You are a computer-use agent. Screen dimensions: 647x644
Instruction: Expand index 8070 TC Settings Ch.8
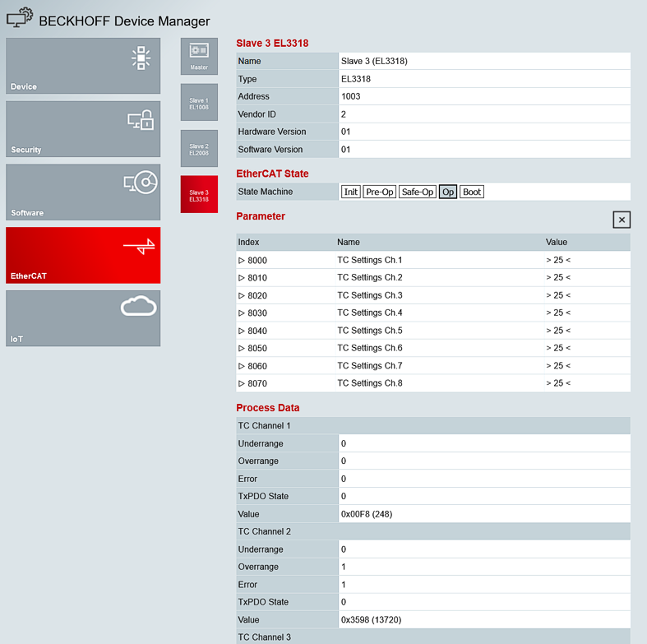(x=242, y=383)
